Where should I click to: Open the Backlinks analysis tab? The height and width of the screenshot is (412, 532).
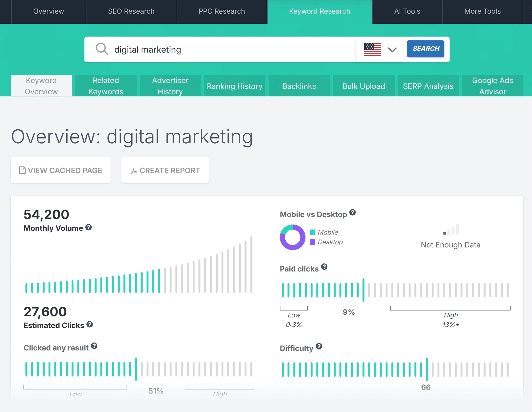coord(299,86)
